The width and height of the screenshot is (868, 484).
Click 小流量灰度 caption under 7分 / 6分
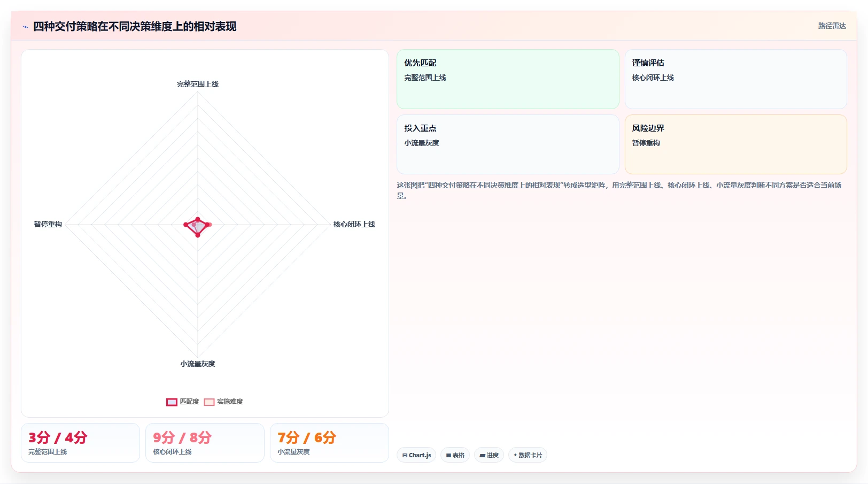293,452
